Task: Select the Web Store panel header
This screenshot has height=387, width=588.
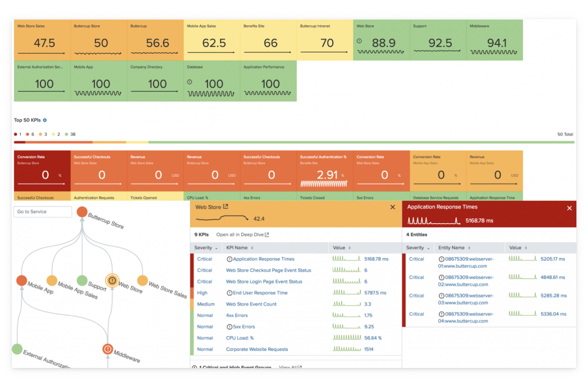Action: coord(210,207)
